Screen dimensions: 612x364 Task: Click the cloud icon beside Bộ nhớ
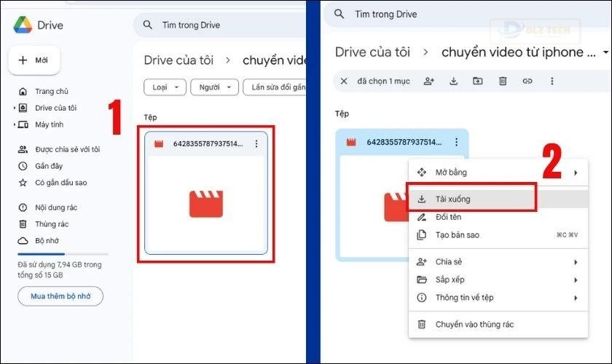click(23, 241)
